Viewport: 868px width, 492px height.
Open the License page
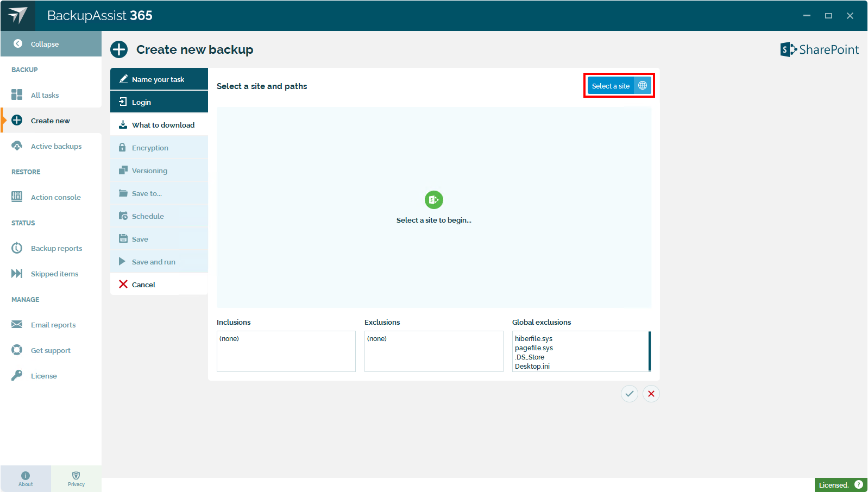pyautogui.click(x=51, y=376)
